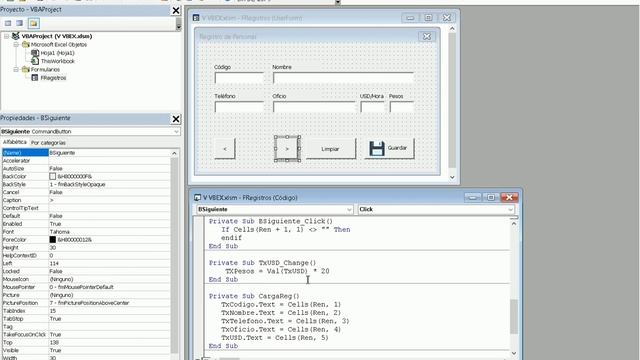This screenshot has height=360, width=640.
Task: Click the 'endif' code line
Action: point(231,238)
